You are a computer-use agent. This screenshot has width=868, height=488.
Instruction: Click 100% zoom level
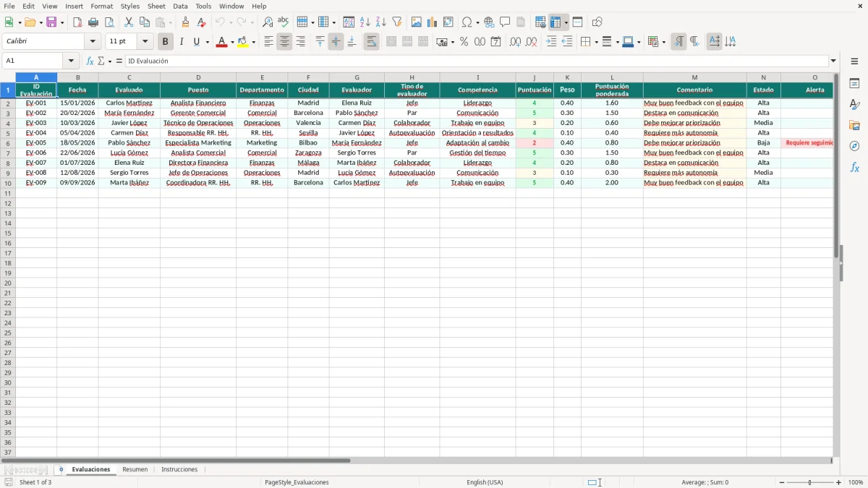click(x=856, y=482)
